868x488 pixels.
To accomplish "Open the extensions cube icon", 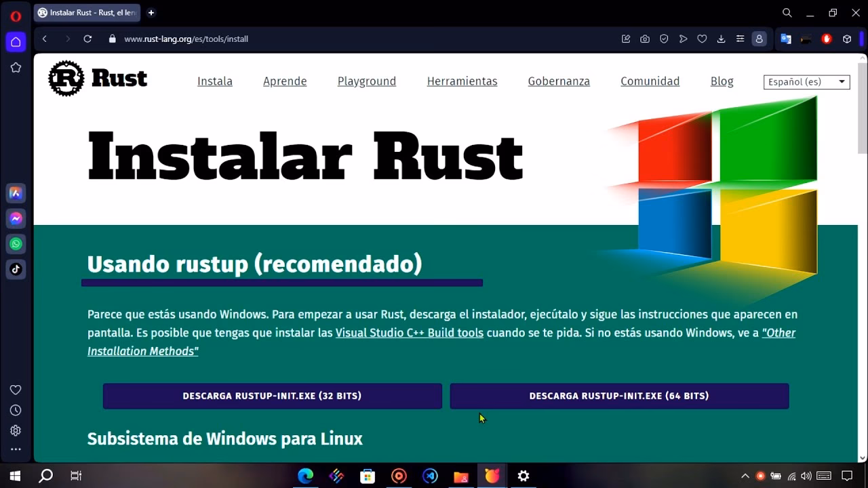I will click(x=847, y=39).
